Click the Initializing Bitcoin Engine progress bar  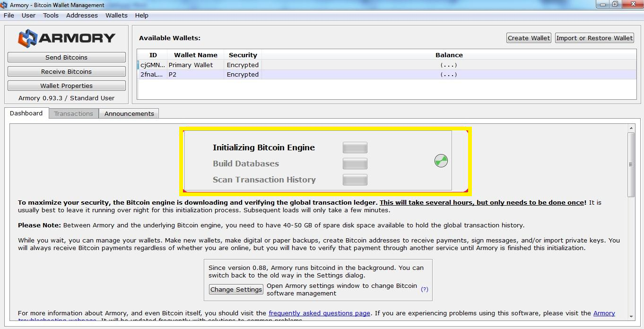point(355,147)
